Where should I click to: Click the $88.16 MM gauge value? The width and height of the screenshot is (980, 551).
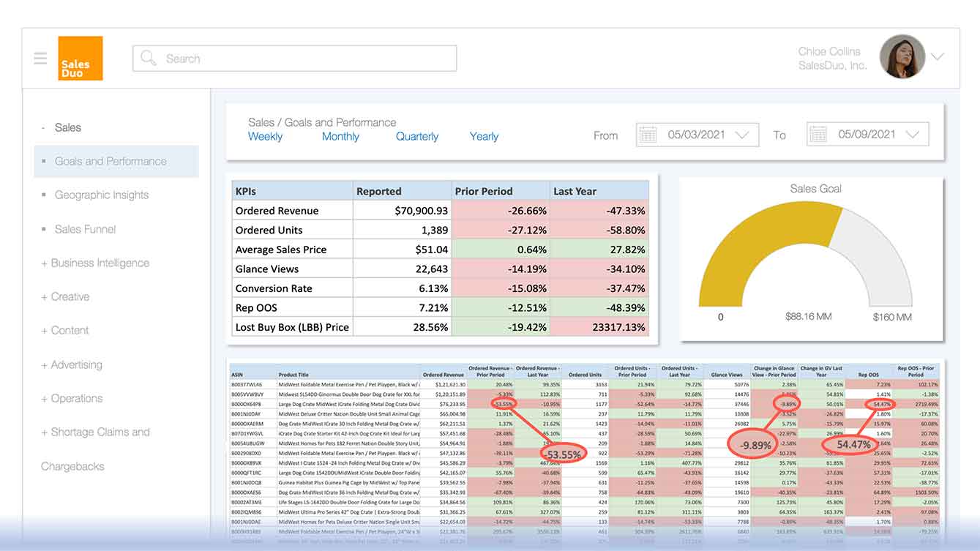[x=809, y=317]
